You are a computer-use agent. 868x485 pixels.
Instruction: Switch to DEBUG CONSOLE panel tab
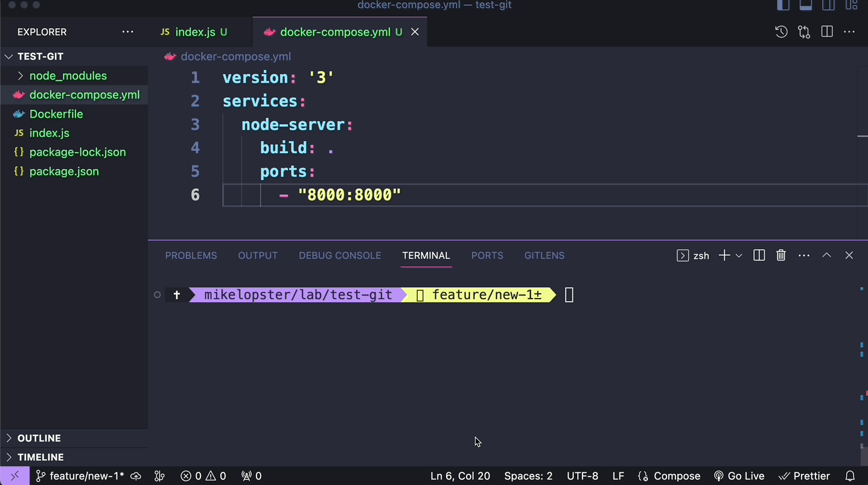pos(340,256)
